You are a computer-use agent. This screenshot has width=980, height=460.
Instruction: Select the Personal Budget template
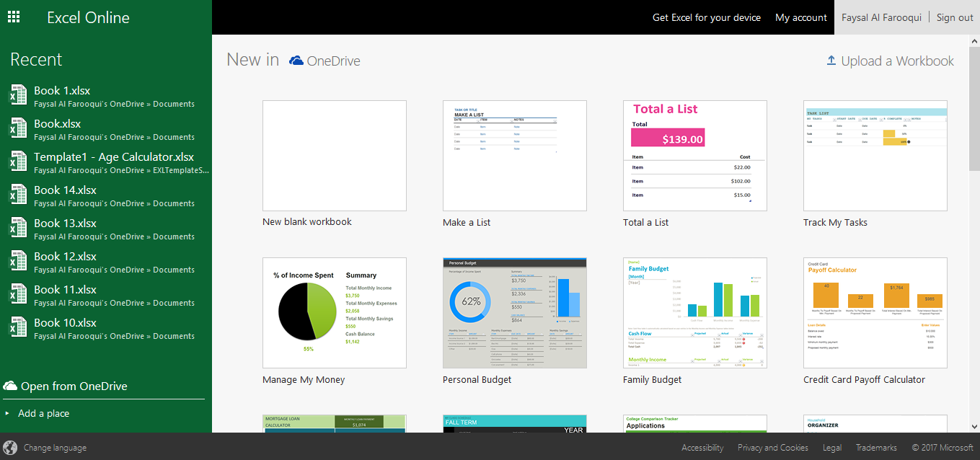[514, 312]
